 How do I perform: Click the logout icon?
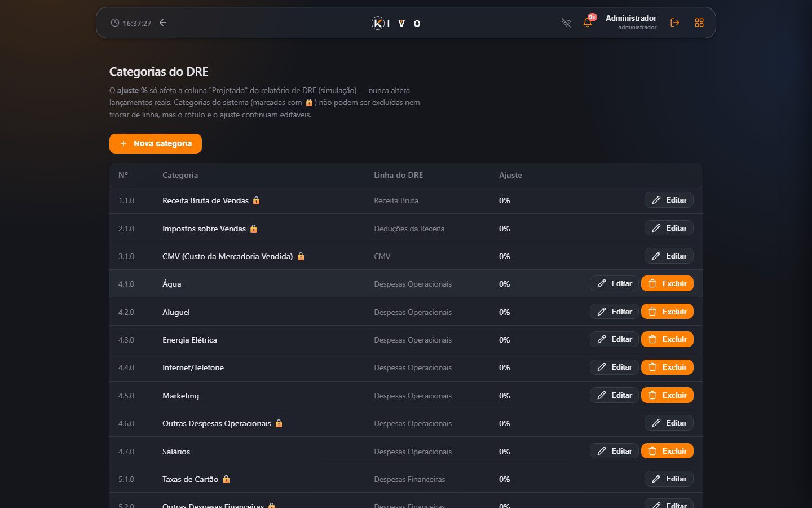(675, 23)
